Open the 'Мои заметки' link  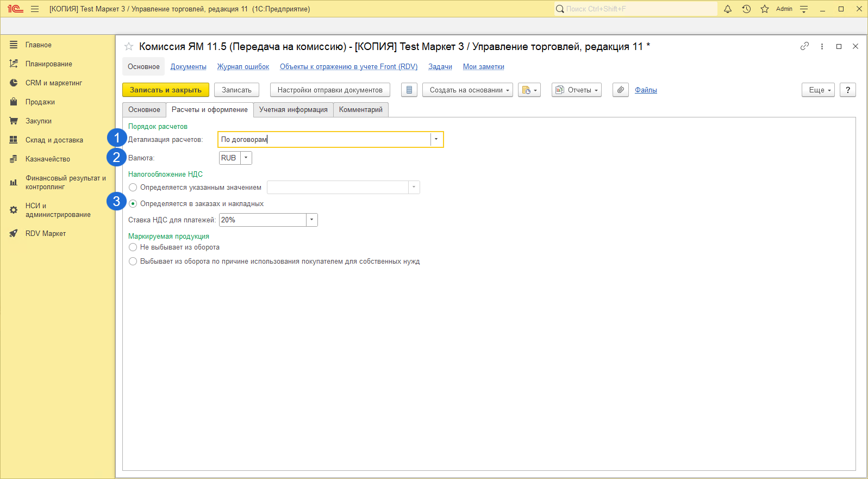click(x=484, y=67)
